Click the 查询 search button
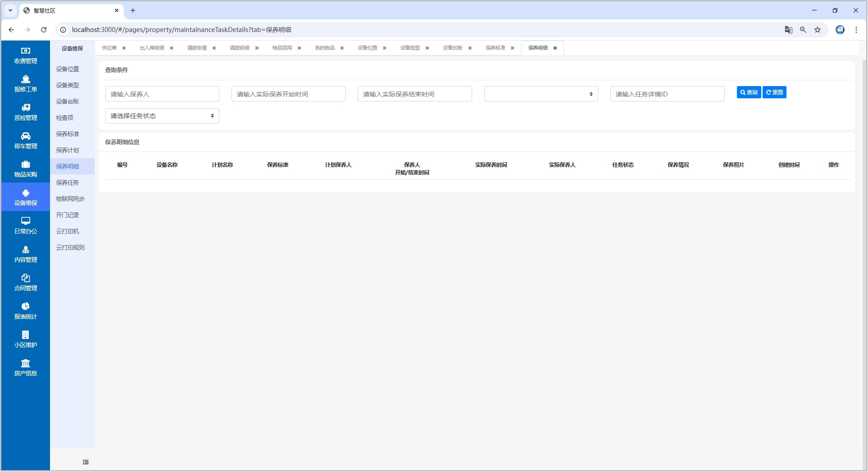Screen dimensions: 868x472 click(749, 92)
